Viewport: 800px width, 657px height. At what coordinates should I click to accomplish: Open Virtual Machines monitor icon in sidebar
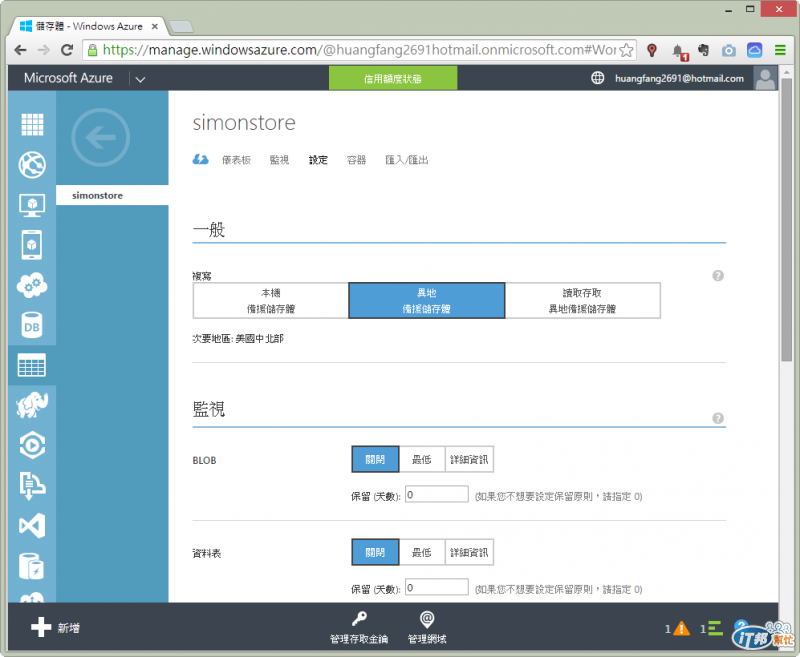[x=32, y=205]
